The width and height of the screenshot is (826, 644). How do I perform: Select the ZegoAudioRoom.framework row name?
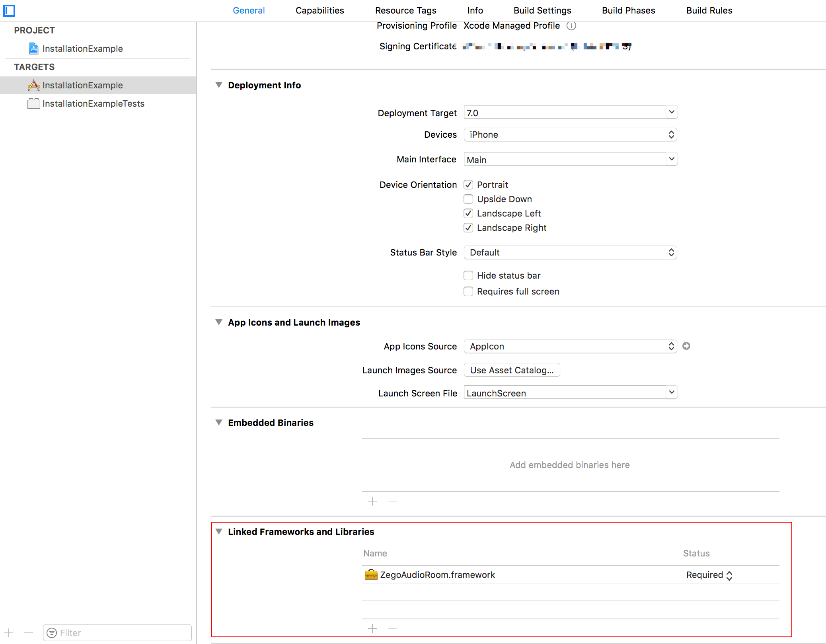point(437,575)
